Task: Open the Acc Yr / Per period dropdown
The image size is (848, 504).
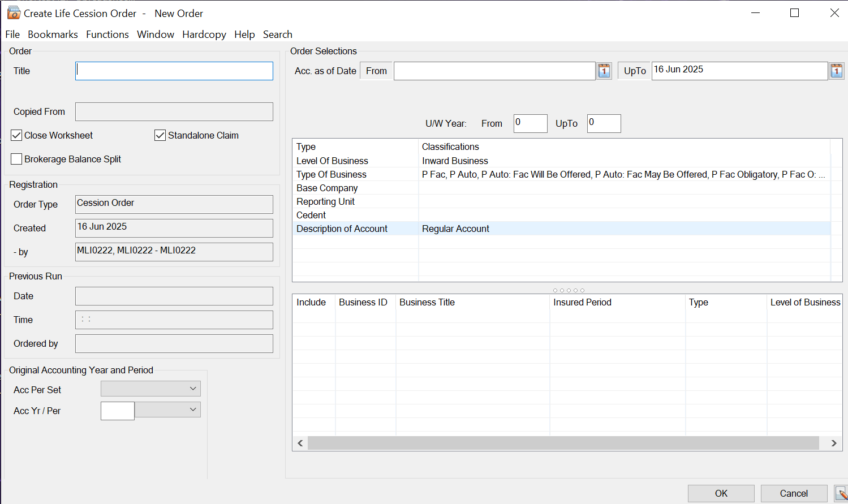Action: point(192,410)
